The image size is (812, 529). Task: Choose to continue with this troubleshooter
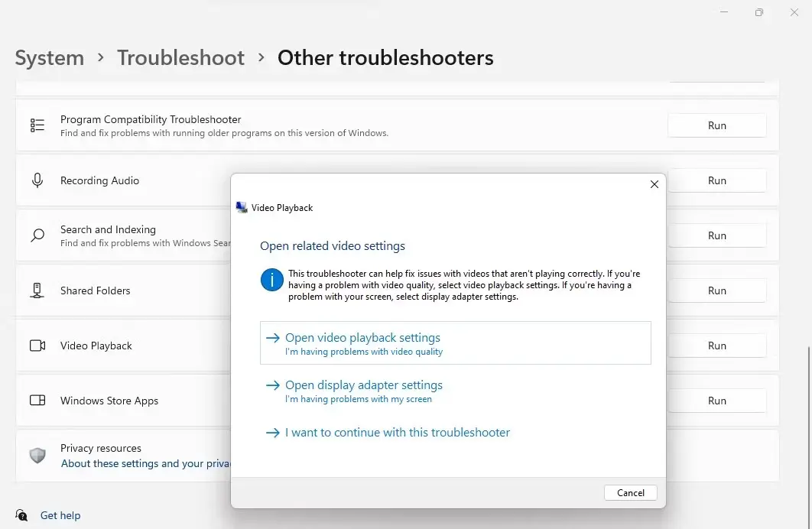[455, 432]
